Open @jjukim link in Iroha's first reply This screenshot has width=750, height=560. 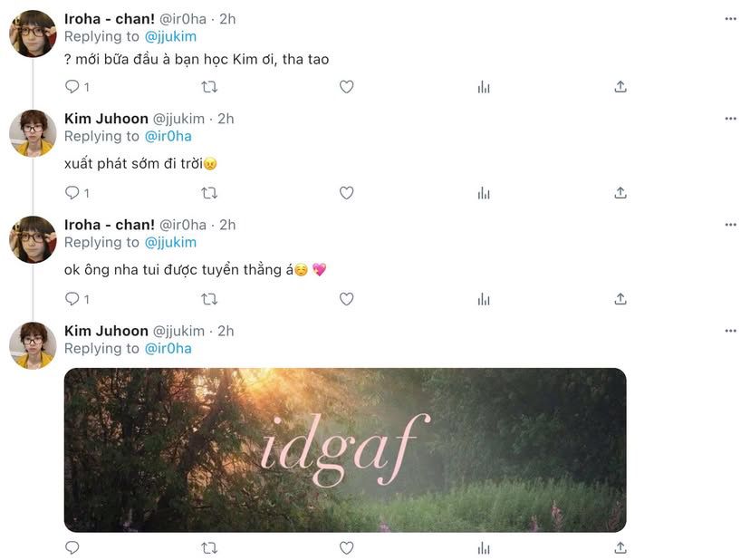pyautogui.click(x=170, y=36)
